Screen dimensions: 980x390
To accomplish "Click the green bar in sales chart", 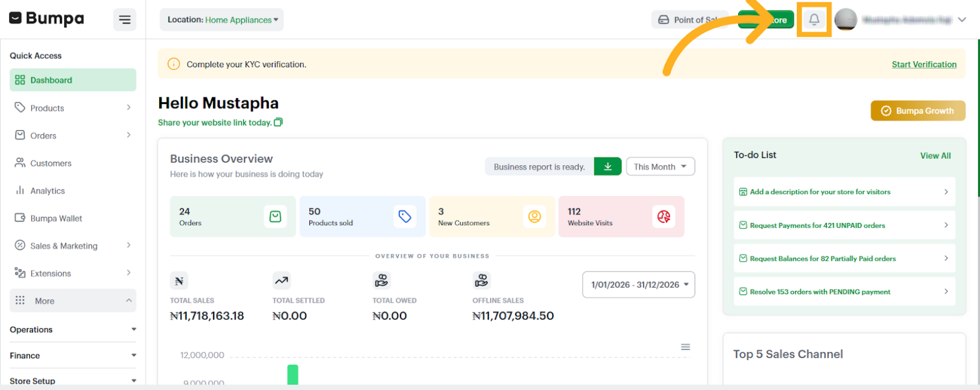I will click(x=293, y=374).
